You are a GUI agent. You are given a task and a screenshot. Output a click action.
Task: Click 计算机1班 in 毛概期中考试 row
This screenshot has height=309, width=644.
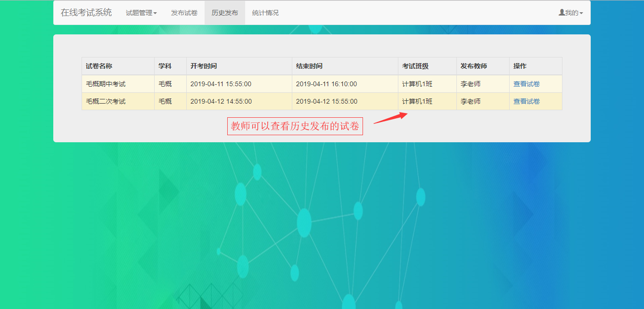tap(417, 84)
